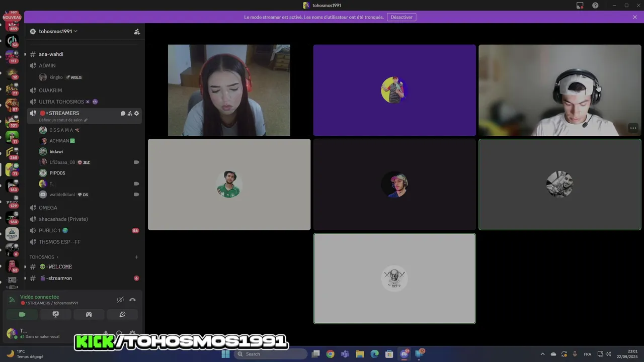The width and height of the screenshot is (644, 362).
Task: Click share your screen button
Action: tap(55, 314)
